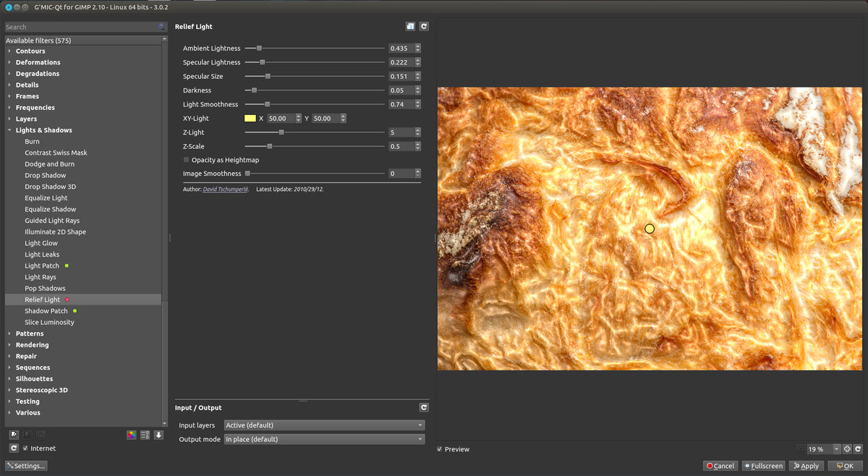Toggle the Internet checkbox
Viewport: 868px width, 476px height.
26,449
